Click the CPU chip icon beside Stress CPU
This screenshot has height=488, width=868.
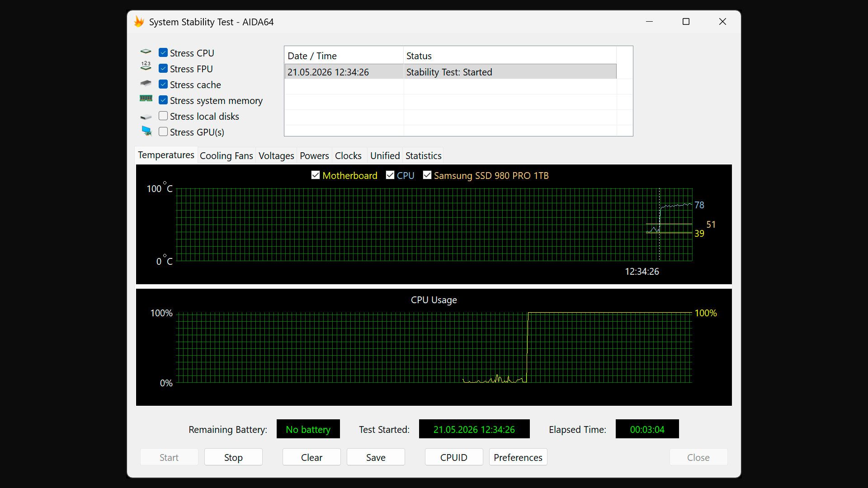[x=146, y=52]
